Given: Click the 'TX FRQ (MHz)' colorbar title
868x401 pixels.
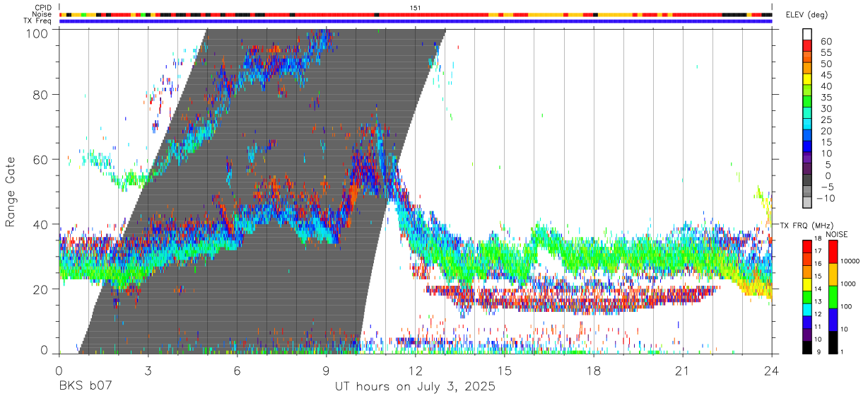Looking at the screenshot, I should (808, 225).
